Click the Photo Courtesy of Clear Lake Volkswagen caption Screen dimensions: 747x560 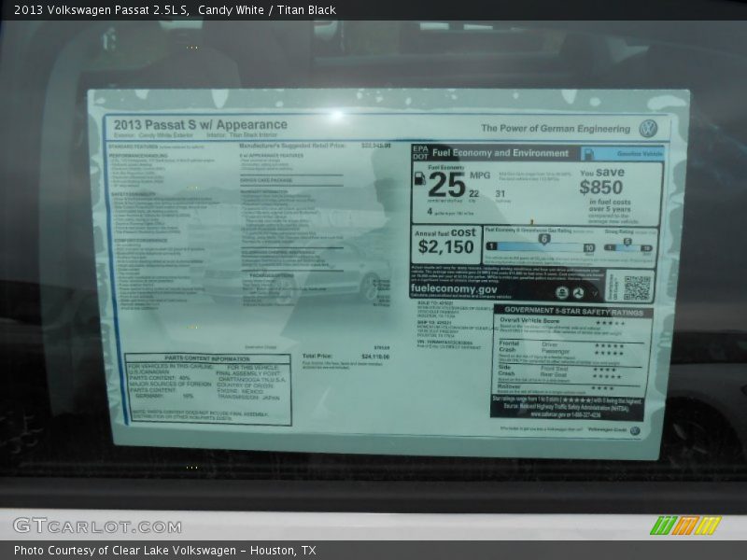click(x=164, y=551)
